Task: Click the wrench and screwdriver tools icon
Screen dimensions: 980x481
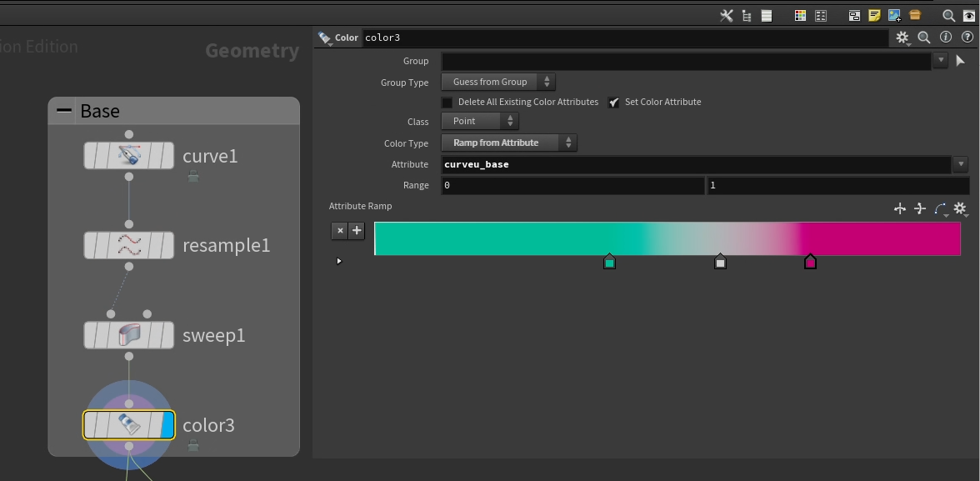Action: pyautogui.click(x=726, y=15)
